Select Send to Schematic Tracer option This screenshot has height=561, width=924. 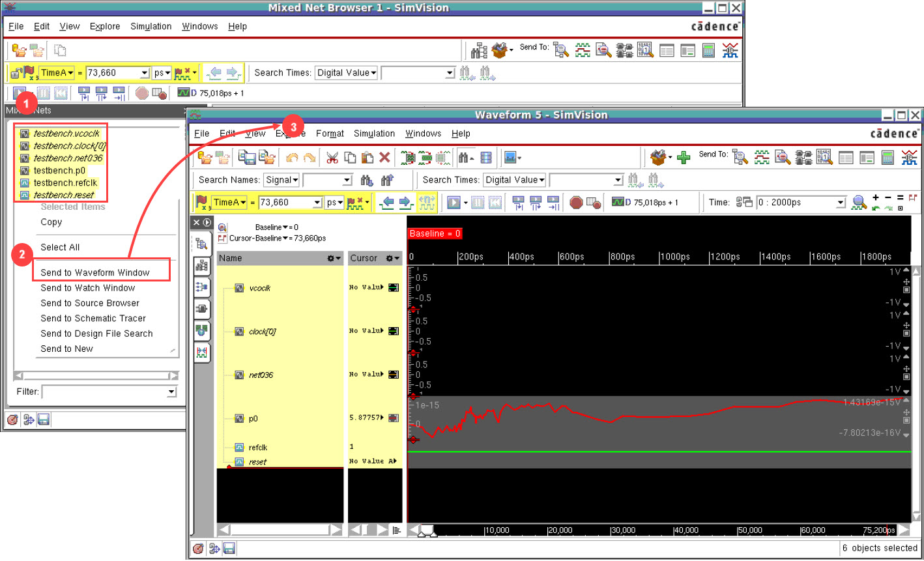pos(93,318)
